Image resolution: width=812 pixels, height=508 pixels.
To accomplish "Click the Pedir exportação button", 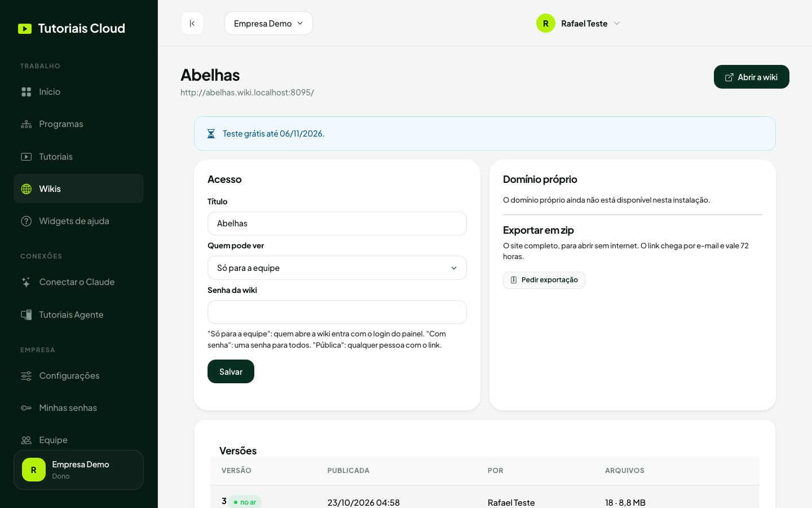I will tap(544, 280).
